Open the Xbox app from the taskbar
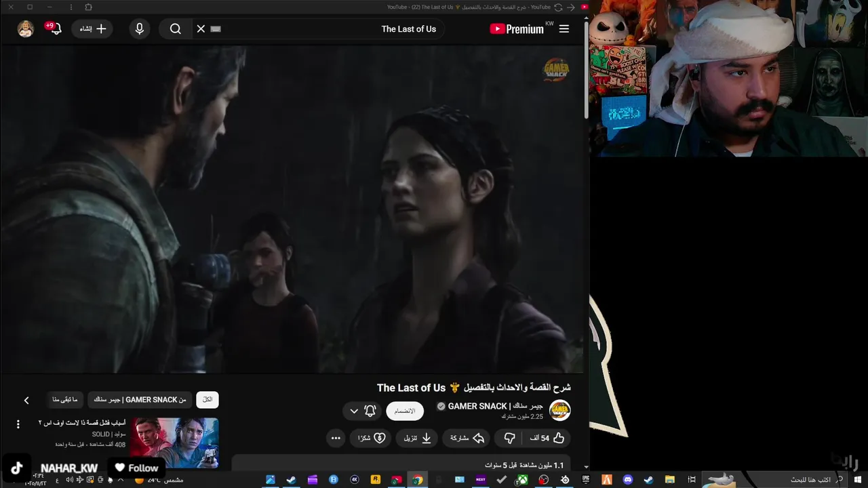Screen dimensions: 868x488 coord(522,480)
